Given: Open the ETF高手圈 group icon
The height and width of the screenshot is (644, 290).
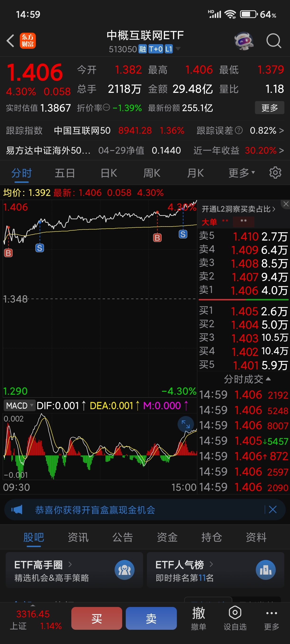Looking at the screenshot, I should click(124, 570).
